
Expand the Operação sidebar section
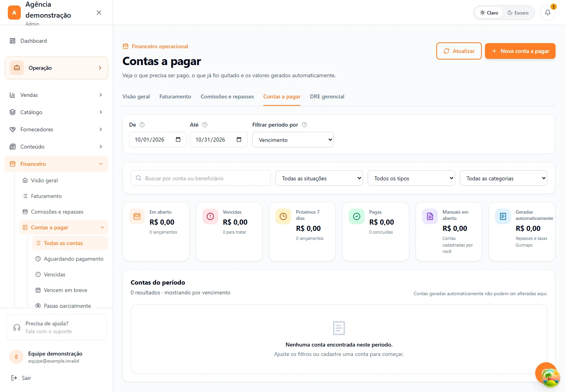pos(56,68)
